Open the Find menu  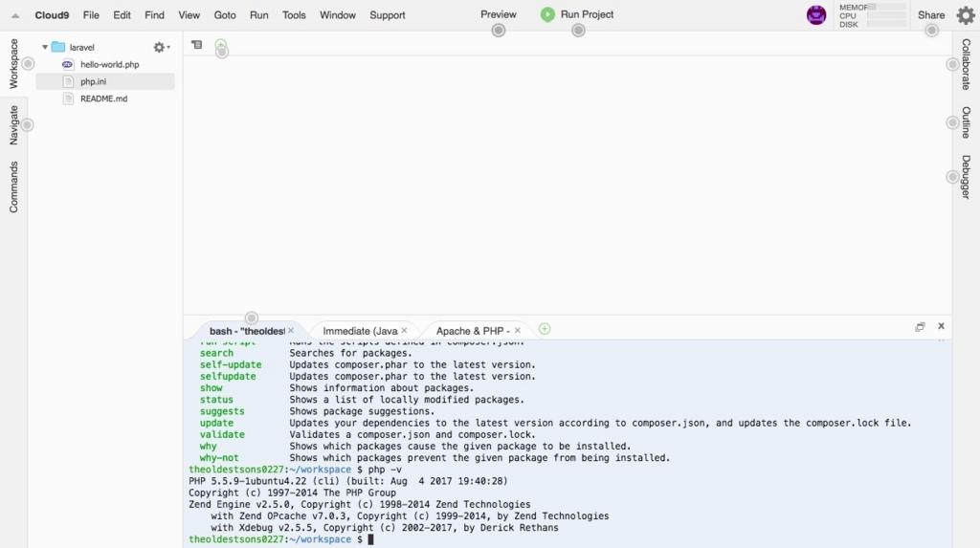154,15
